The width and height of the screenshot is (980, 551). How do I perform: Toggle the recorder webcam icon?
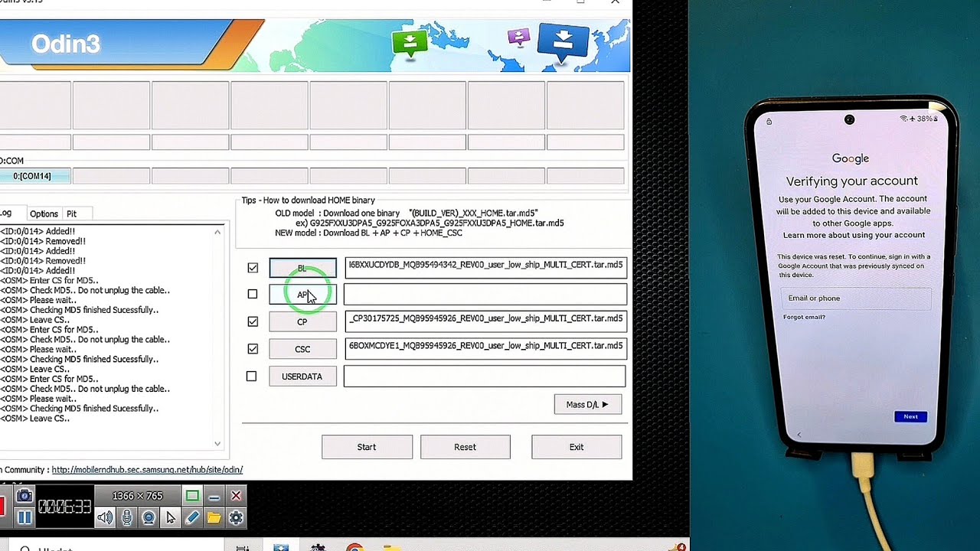point(149,518)
